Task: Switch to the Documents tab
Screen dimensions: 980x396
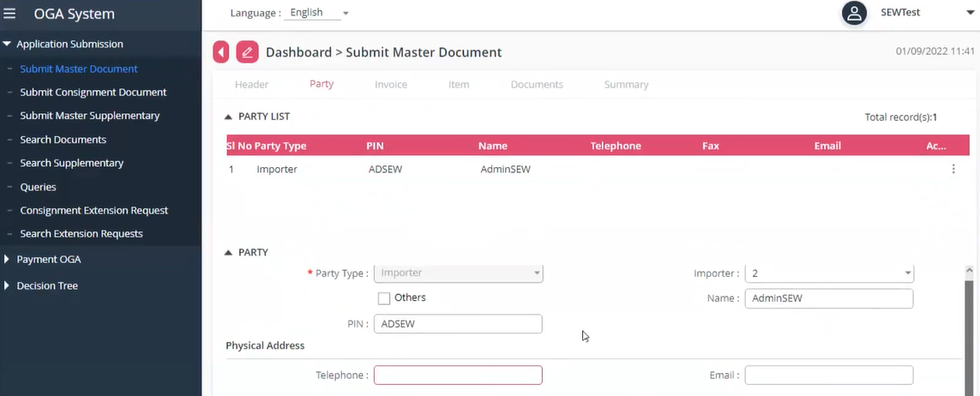Action: point(537,85)
